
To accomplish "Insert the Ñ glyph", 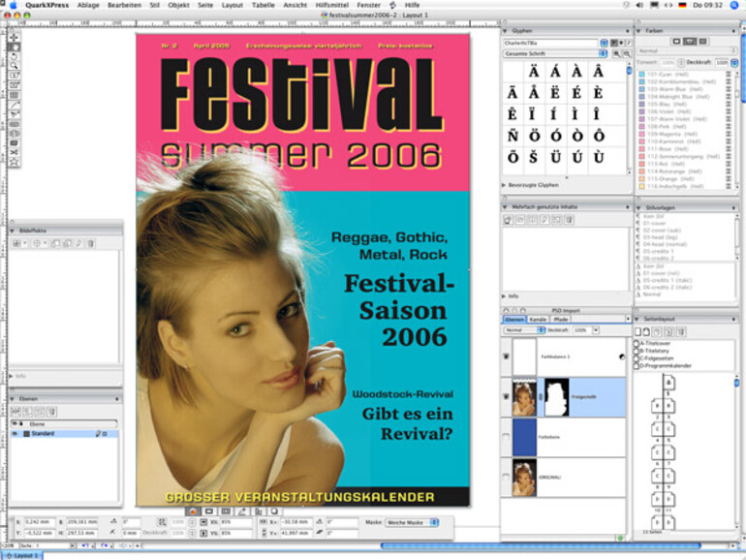I will coord(513,136).
